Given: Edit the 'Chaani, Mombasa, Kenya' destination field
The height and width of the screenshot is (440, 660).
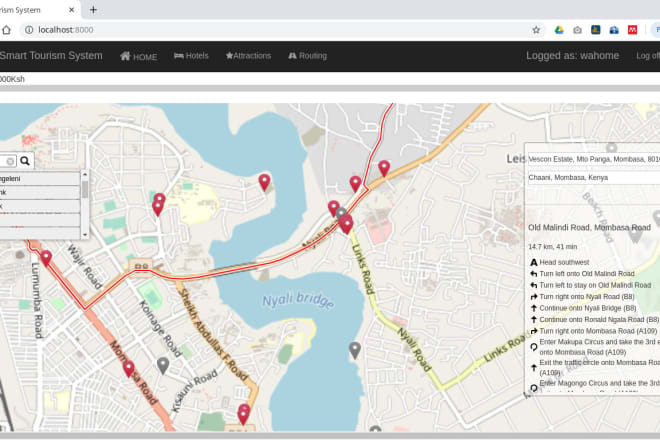Looking at the screenshot, I should 593,178.
